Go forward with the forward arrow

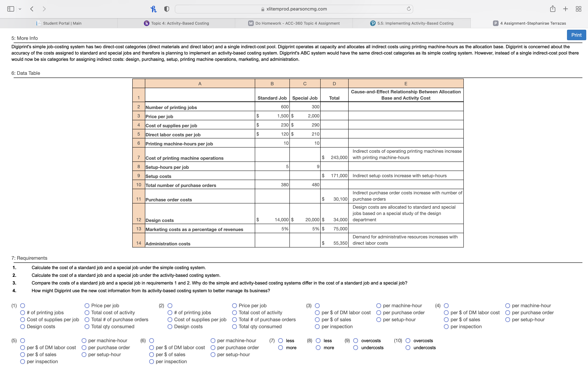[x=44, y=9]
